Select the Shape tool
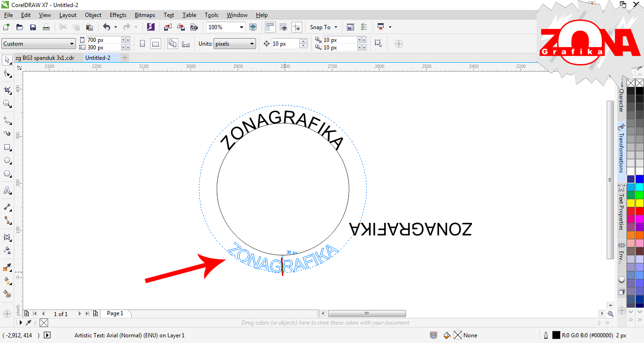Screen dimensions: 644x343 tap(7, 73)
